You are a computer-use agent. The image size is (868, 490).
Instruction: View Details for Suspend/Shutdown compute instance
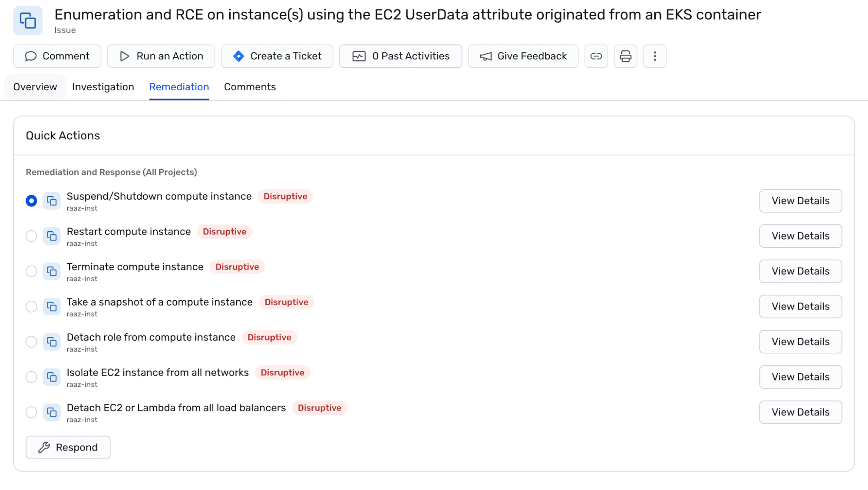tap(800, 201)
